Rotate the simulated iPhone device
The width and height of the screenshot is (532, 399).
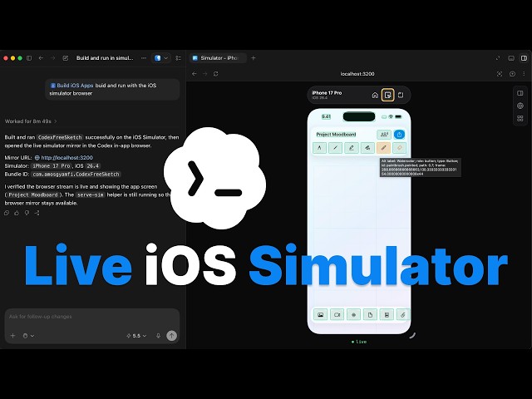pyautogui.click(x=401, y=95)
